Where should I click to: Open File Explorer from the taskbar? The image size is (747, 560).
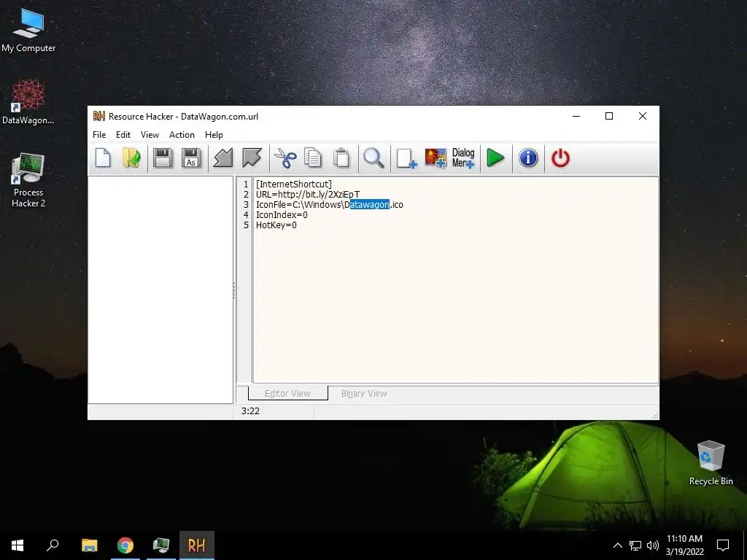(x=90, y=545)
